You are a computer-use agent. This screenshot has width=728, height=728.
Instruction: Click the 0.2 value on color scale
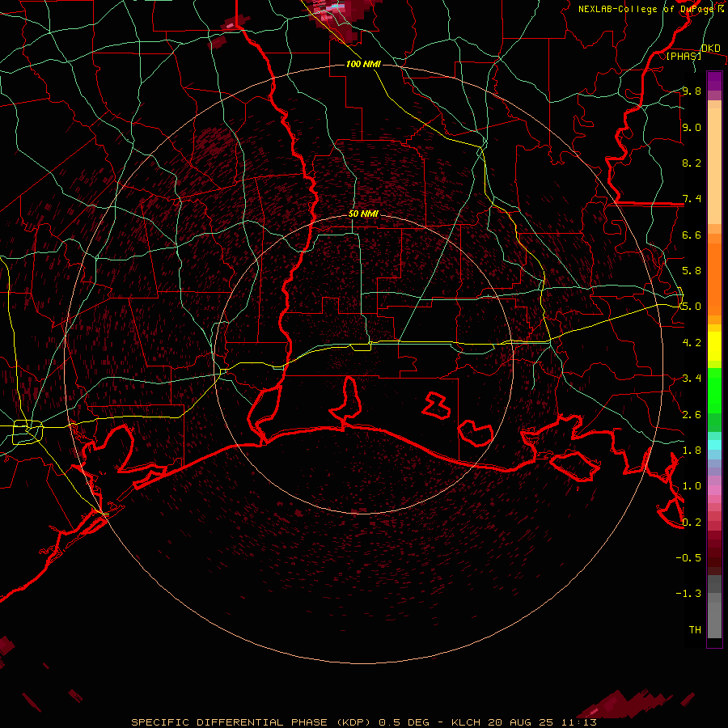(692, 522)
